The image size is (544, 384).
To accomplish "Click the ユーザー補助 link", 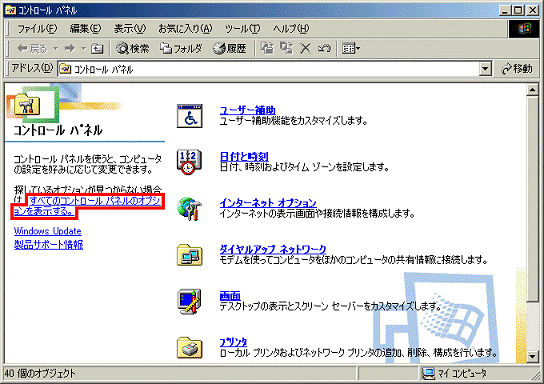I will coord(247,110).
